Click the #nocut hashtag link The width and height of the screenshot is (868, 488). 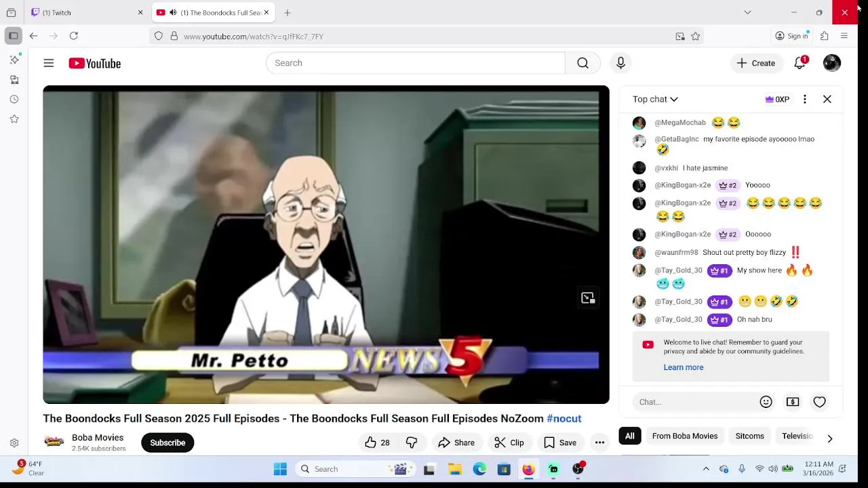coord(564,418)
